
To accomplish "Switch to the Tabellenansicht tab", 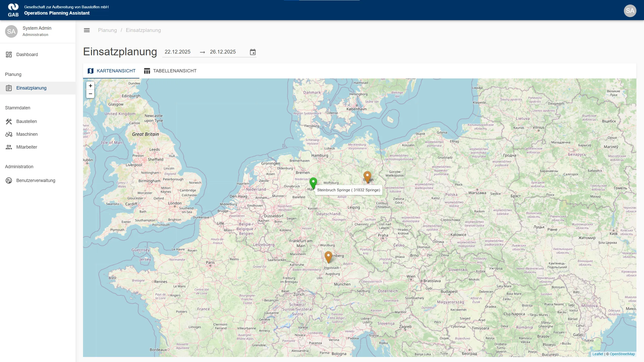I will [x=170, y=71].
